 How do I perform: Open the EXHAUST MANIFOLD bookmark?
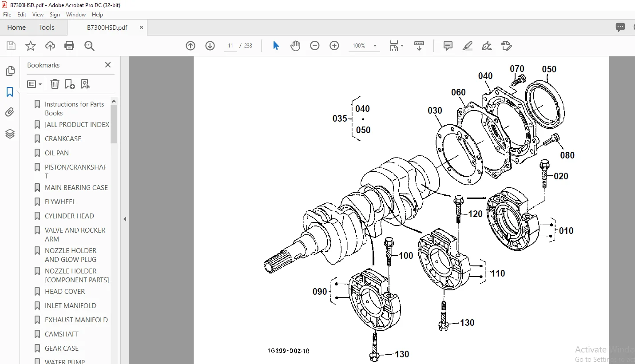pyautogui.click(x=76, y=320)
